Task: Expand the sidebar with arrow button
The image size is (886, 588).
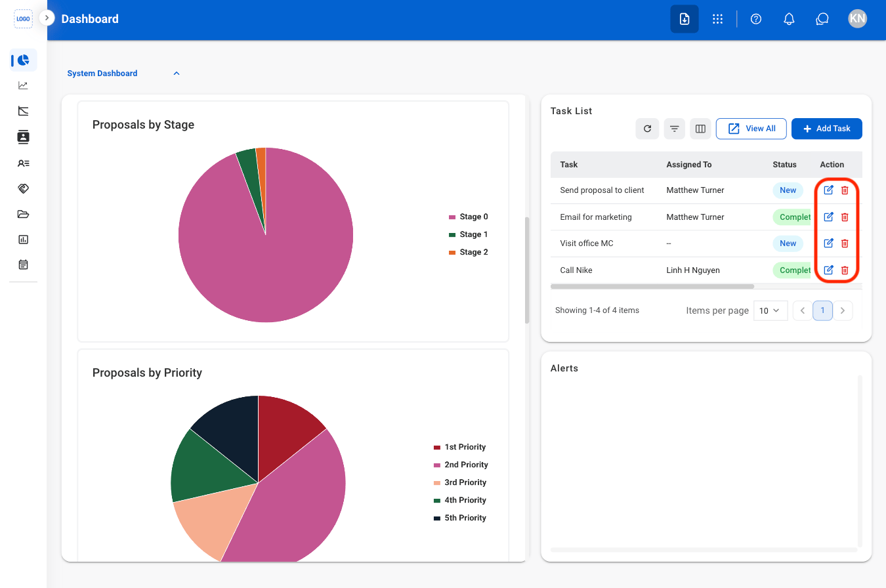Action: pos(47,18)
